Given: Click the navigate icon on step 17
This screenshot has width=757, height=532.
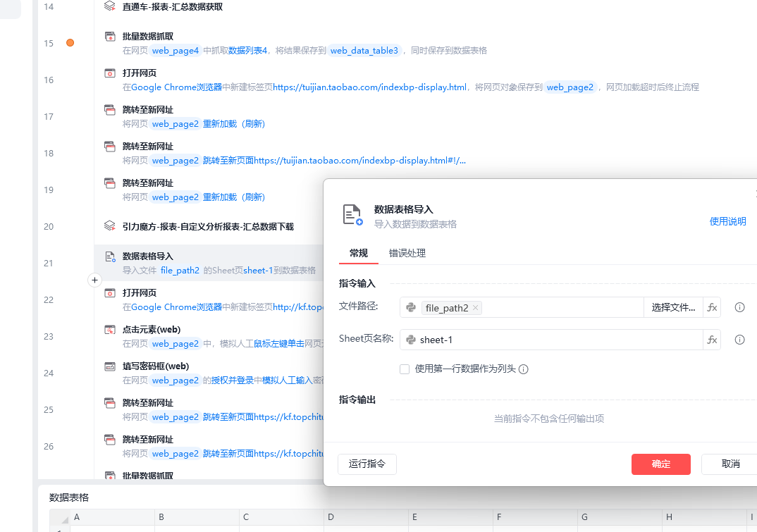Looking at the screenshot, I should point(110,110).
